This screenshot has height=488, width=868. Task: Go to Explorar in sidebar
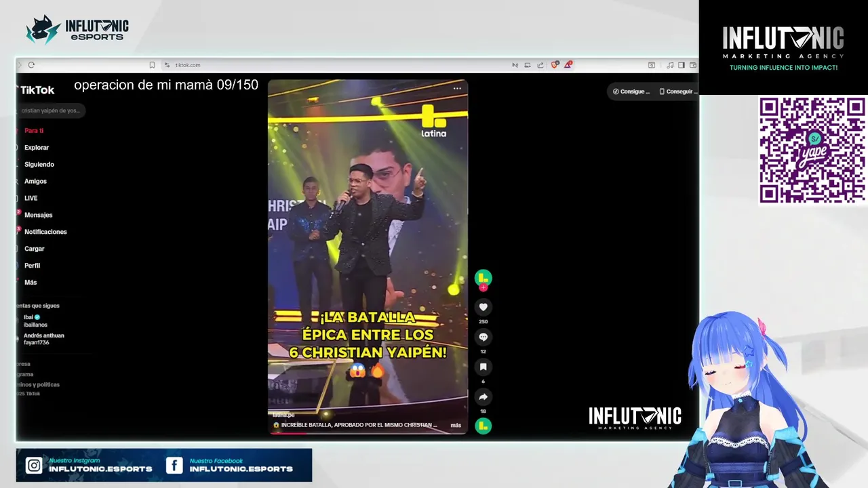[37, 147]
